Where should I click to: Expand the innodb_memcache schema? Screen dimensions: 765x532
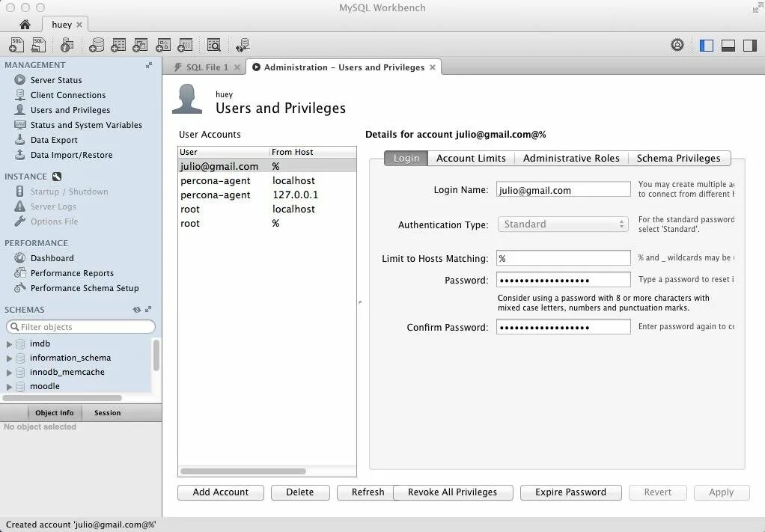(9, 373)
